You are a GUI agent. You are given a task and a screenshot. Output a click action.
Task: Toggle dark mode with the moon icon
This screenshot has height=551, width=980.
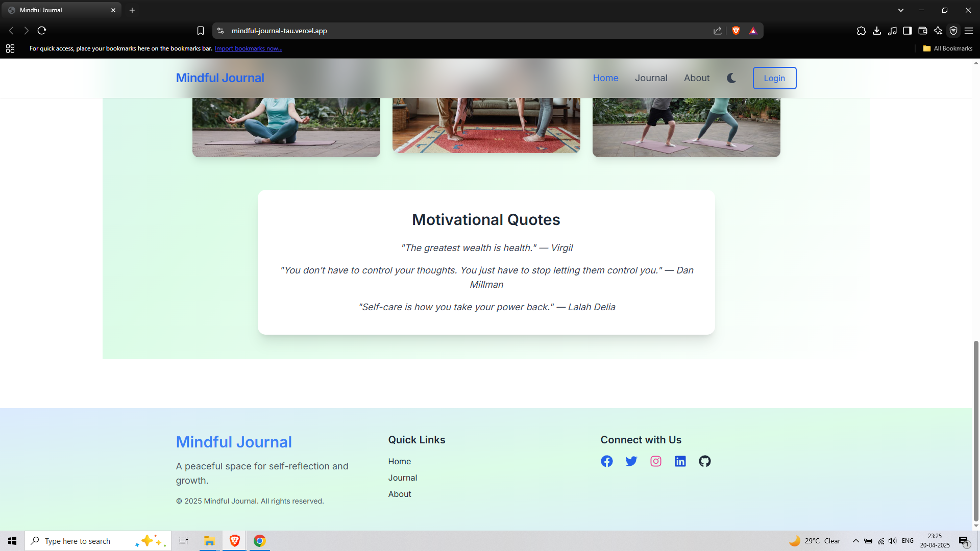(731, 78)
